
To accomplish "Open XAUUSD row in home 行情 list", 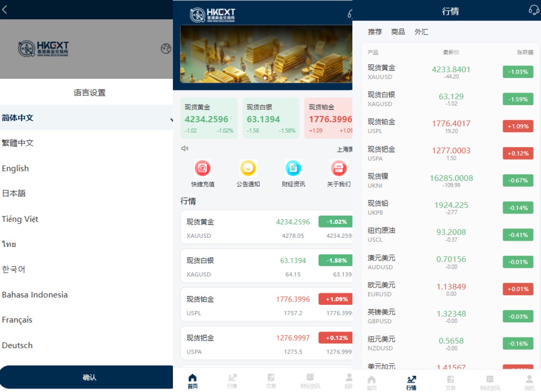I will [x=266, y=227].
